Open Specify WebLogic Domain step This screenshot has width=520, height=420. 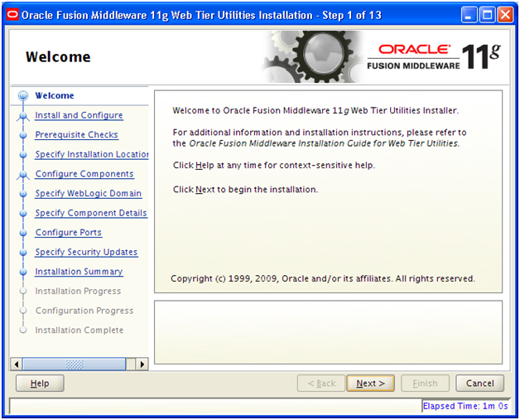click(89, 193)
